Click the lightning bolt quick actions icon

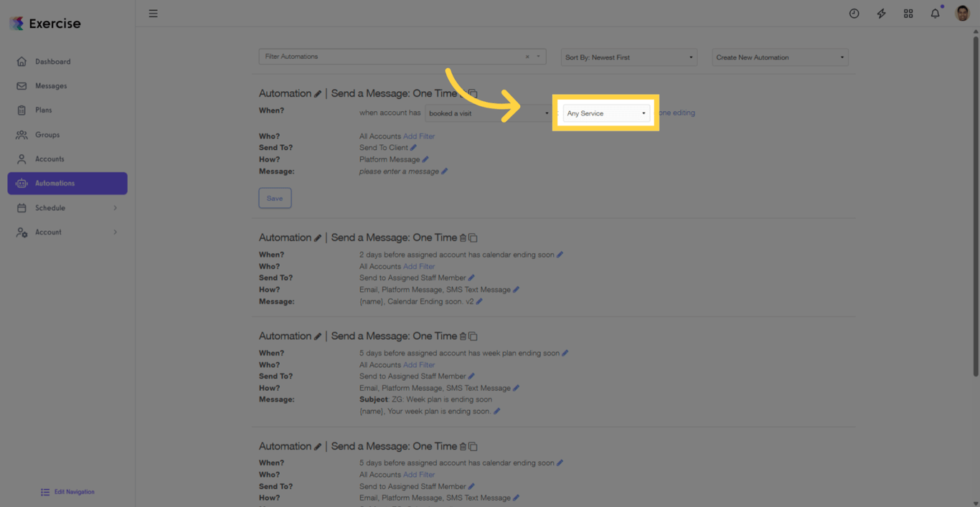pyautogui.click(x=881, y=14)
